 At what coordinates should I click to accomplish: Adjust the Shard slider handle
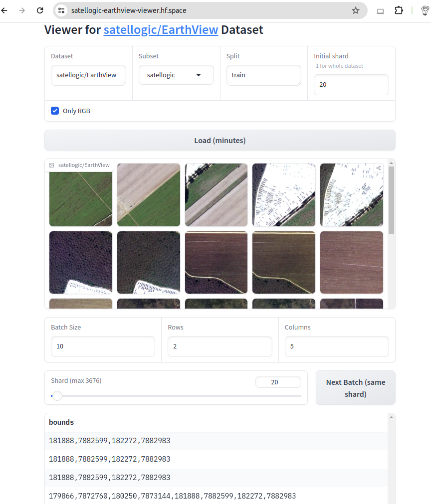pyautogui.click(x=57, y=396)
